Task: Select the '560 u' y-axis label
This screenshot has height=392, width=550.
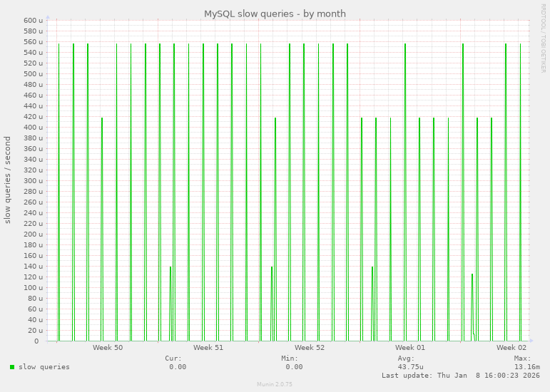Action: 34,41
